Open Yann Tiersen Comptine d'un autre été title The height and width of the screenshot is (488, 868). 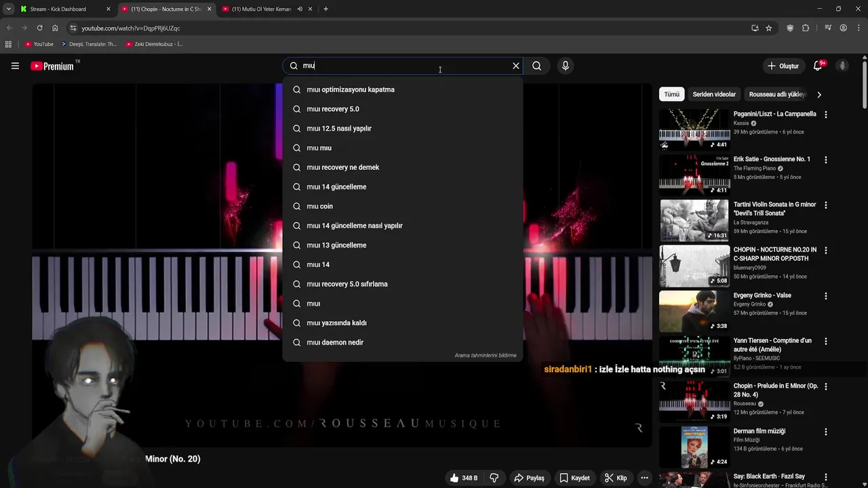pos(772,345)
